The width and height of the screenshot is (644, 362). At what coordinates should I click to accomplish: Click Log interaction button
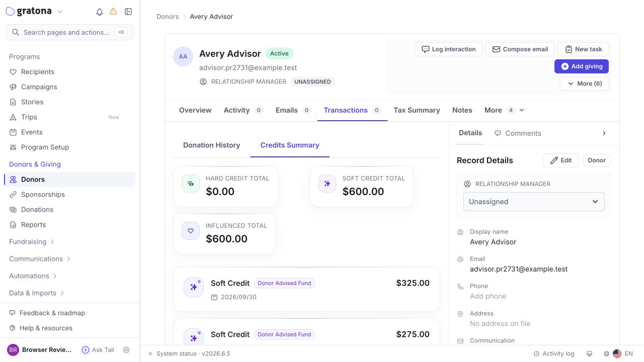[448, 49]
